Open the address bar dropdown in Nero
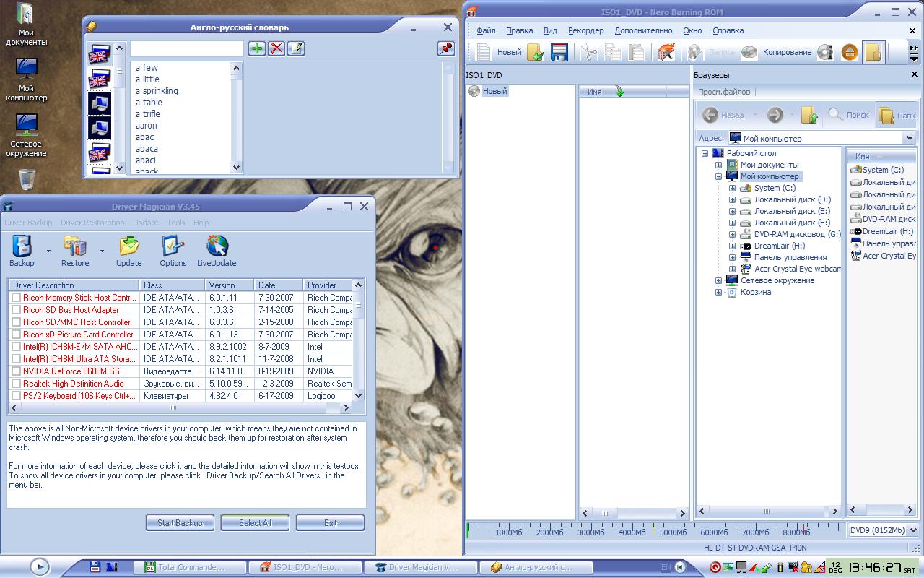The image size is (924, 578). (909, 138)
